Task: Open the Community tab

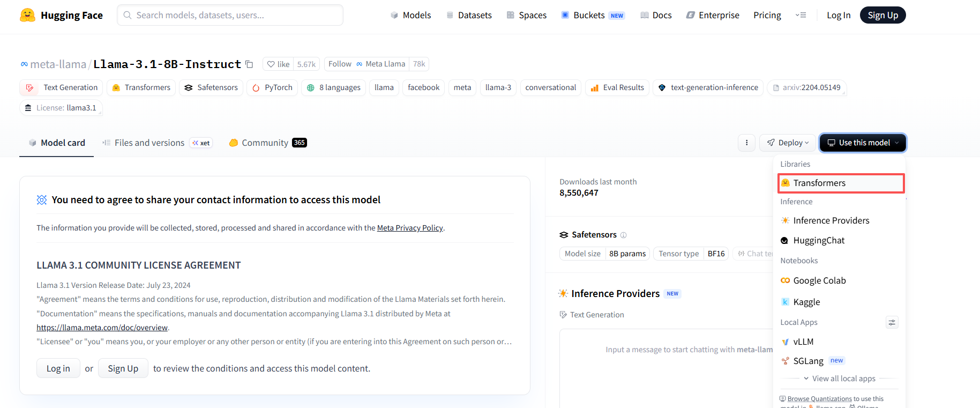Action: pyautogui.click(x=267, y=143)
